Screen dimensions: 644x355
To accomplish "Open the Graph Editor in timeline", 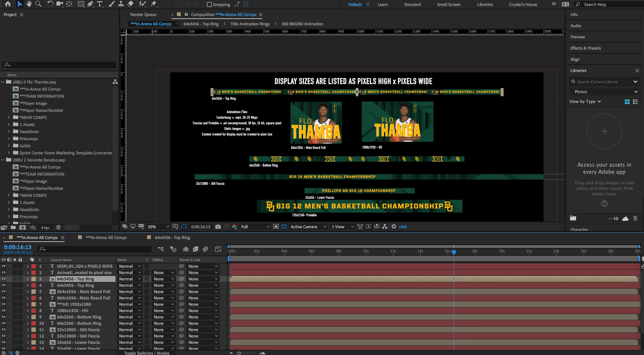I will [x=218, y=249].
